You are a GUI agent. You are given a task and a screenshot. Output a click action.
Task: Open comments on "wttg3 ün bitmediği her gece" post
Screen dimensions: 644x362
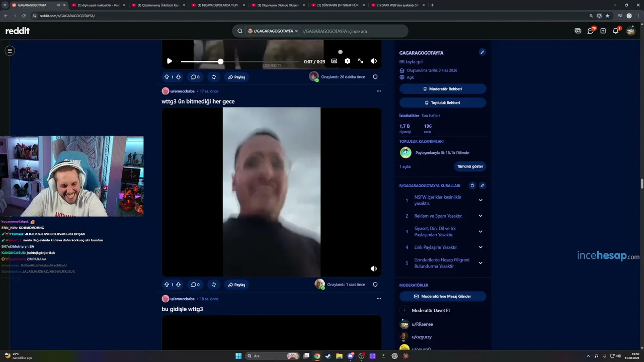pos(195,285)
